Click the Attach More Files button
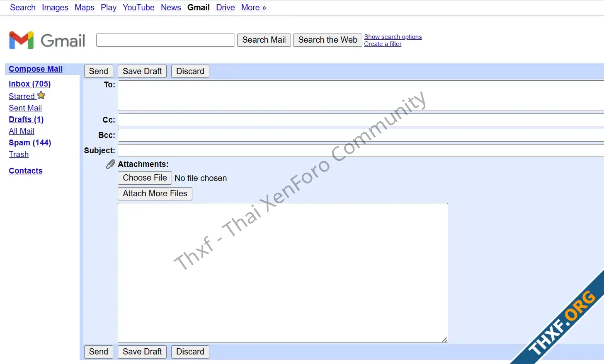The image size is (604, 364). pyautogui.click(x=155, y=194)
